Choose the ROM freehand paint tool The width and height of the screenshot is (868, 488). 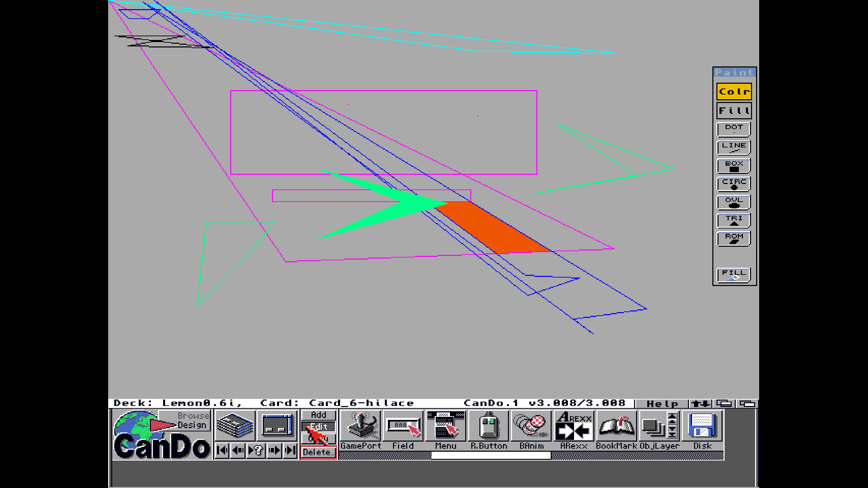click(x=733, y=238)
